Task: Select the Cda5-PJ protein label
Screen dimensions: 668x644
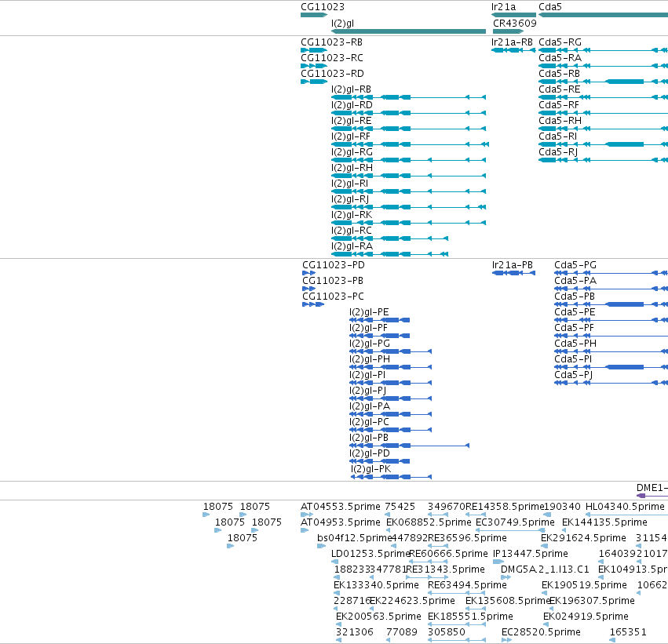Action: (x=574, y=376)
